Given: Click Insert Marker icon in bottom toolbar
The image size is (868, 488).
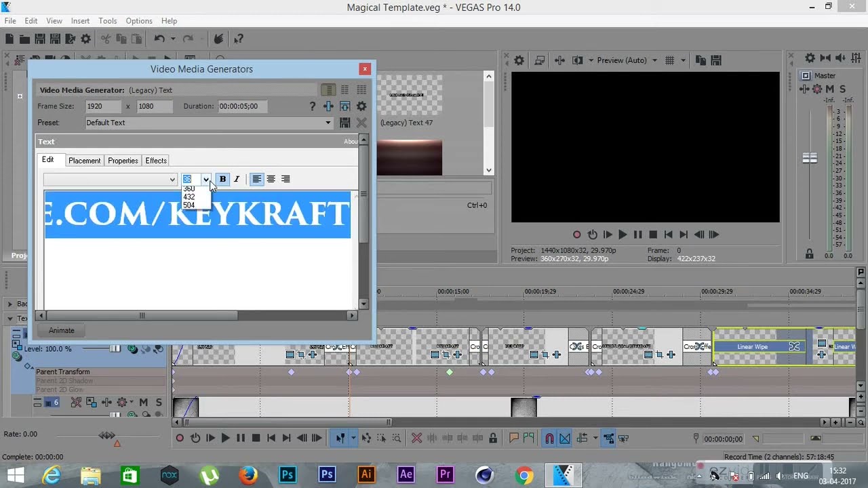Looking at the screenshot, I should (x=514, y=439).
